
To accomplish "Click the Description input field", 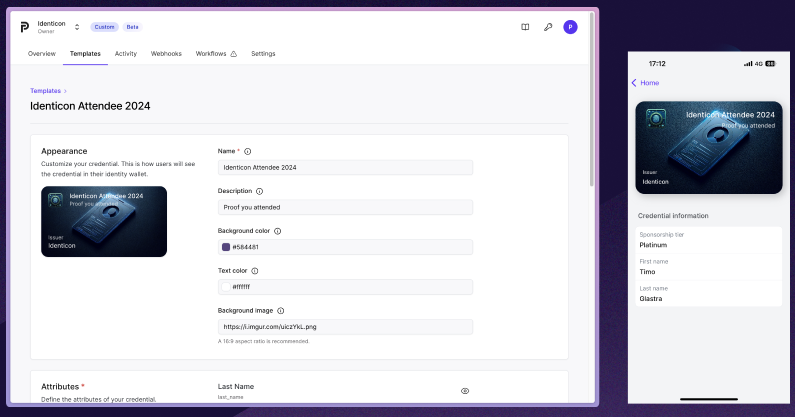I will pyautogui.click(x=345, y=207).
